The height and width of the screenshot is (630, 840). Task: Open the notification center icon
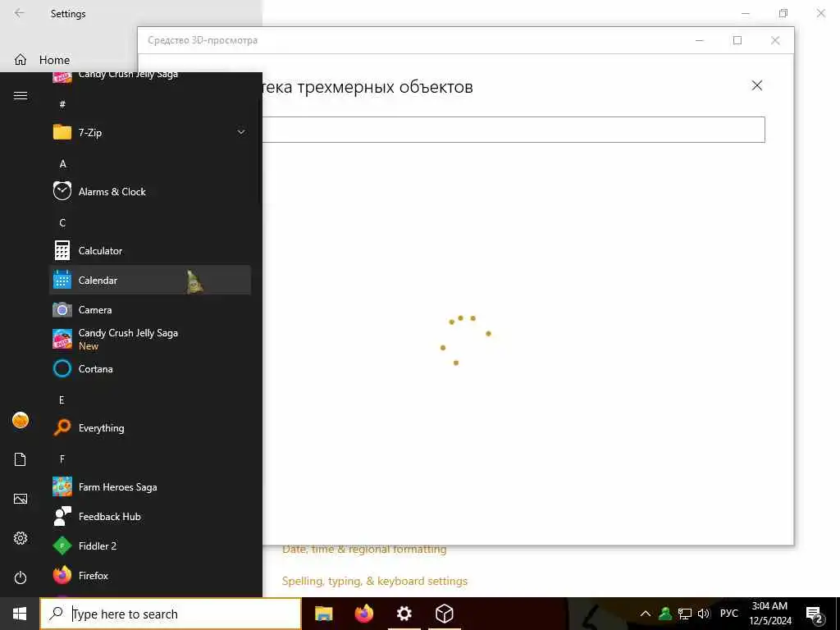[815, 614]
